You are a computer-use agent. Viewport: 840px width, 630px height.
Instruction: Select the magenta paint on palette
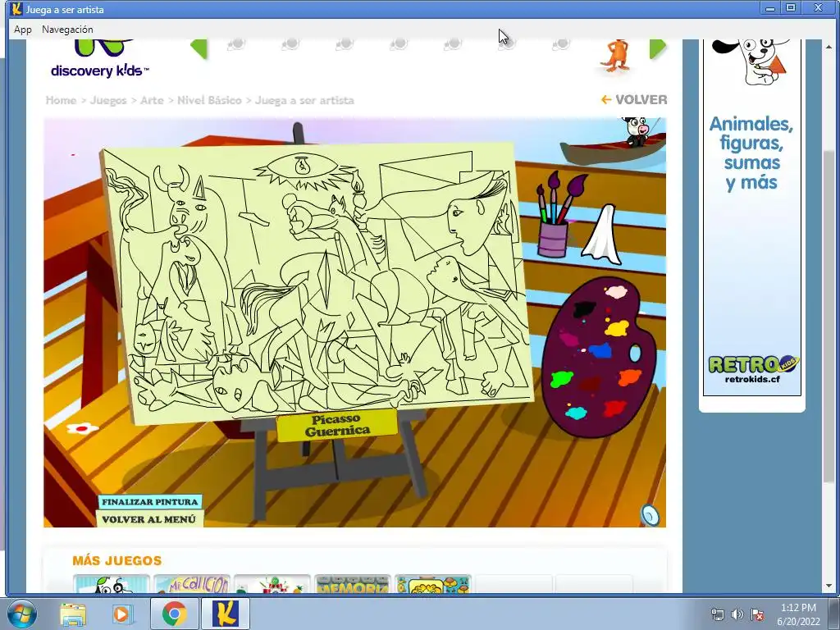click(568, 339)
